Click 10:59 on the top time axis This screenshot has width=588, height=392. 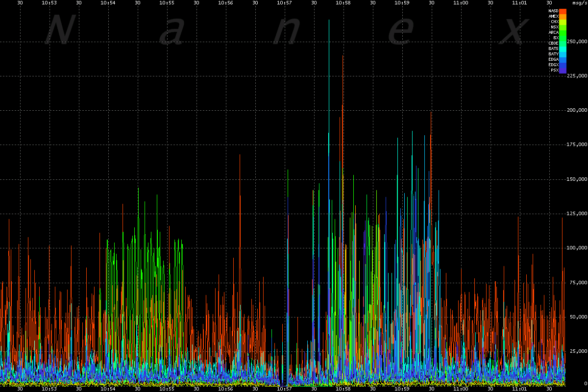point(402,2)
